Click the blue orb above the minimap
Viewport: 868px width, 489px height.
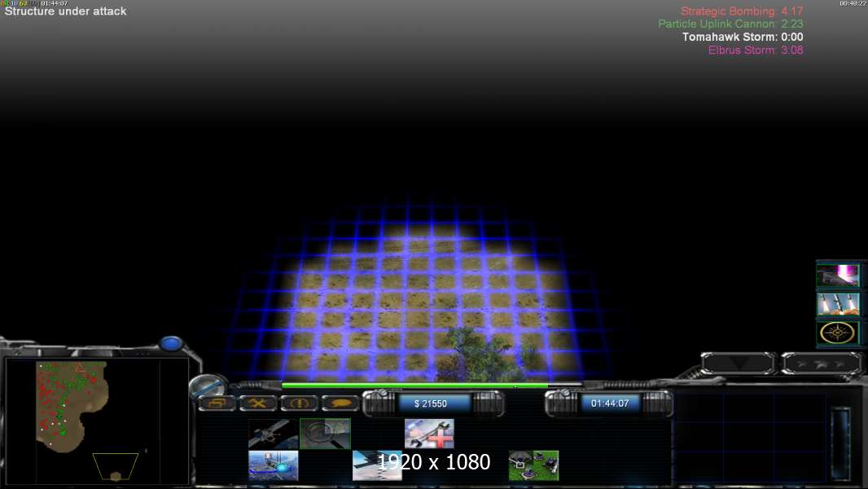click(170, 344)
